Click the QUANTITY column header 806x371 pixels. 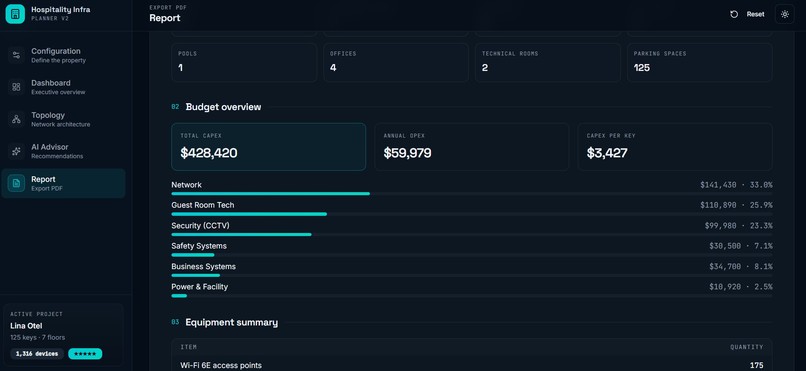pyautogui.click(x=747, y=347)
